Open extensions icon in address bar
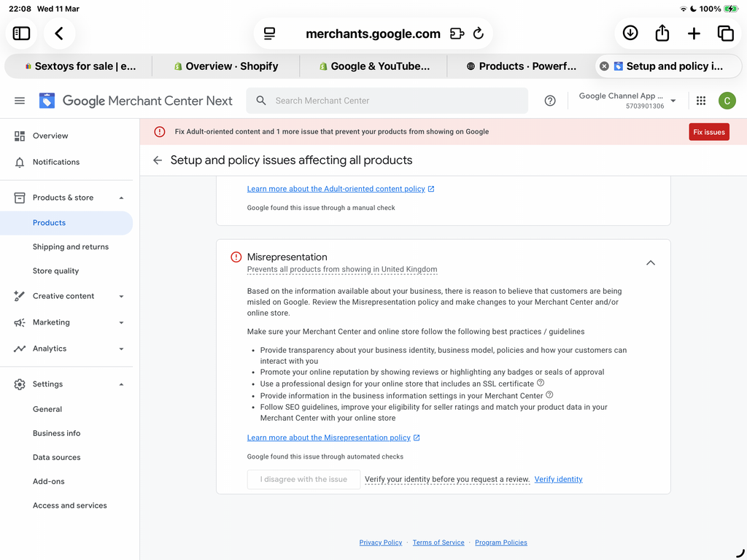Screen dimensions: 747x560 (457, 34)
